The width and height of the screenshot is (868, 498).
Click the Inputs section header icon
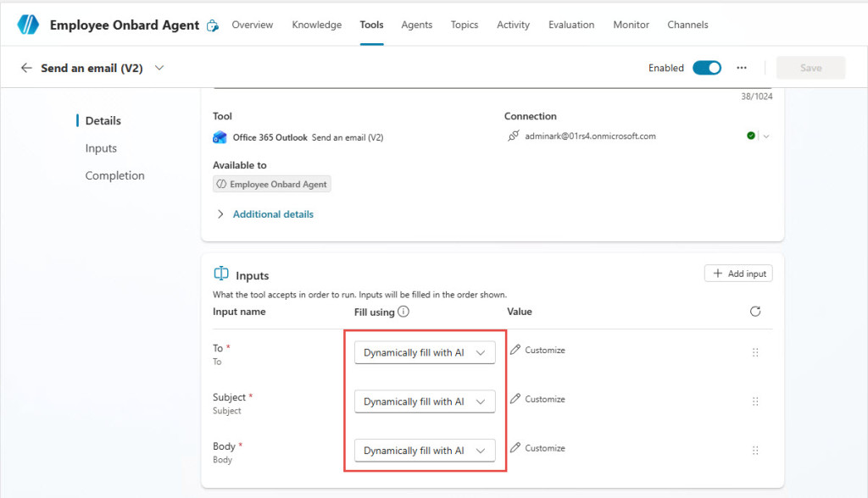pos(221,274)
